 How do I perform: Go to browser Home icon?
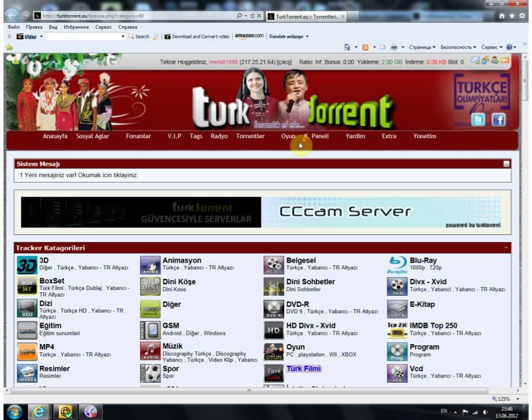(x=502, y=16)
